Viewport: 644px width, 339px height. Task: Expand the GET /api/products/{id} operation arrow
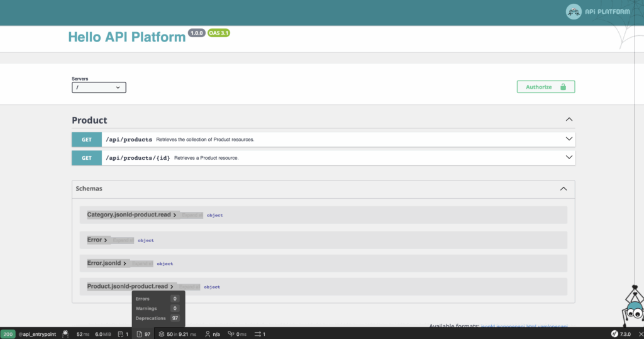click(x=569, y=157)
